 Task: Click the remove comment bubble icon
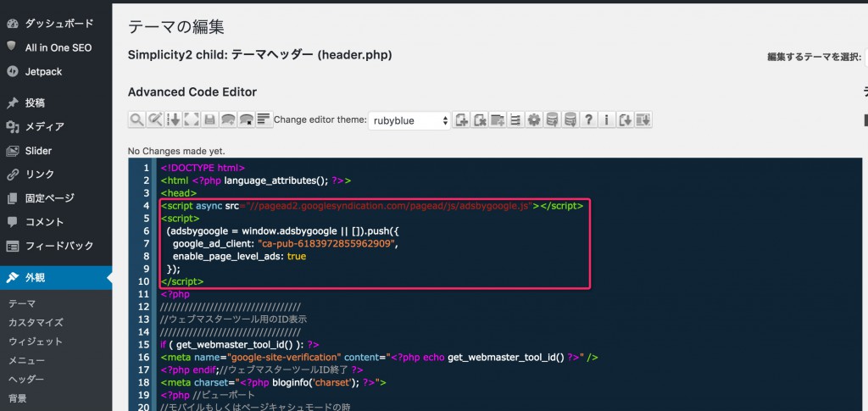247,119
